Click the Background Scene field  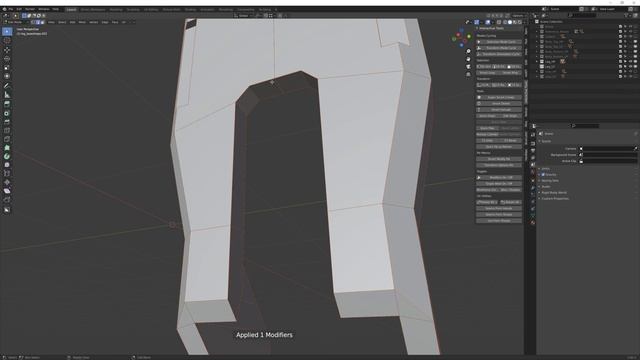pos(608,155)
